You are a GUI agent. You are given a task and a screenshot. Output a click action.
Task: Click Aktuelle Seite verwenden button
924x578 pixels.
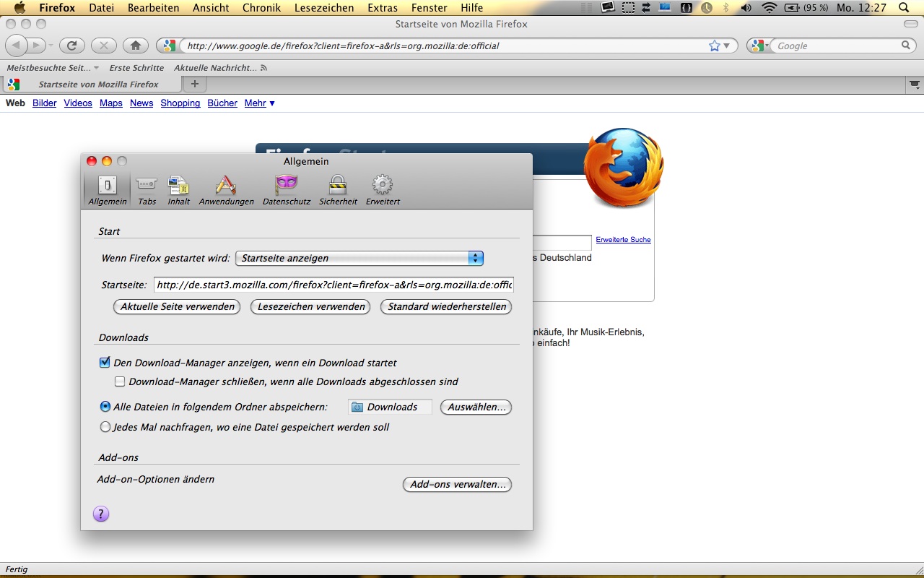click(x=178, y=306)
